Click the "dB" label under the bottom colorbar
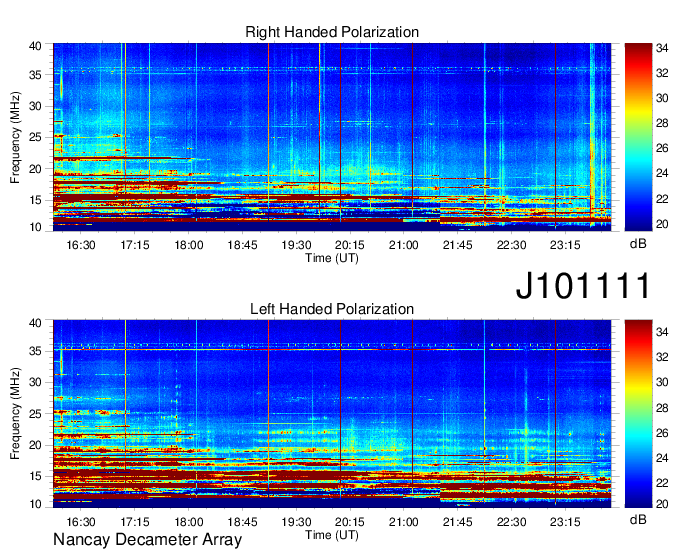The height and width of the screenshot is (552, 680). [x=638, y=520]
